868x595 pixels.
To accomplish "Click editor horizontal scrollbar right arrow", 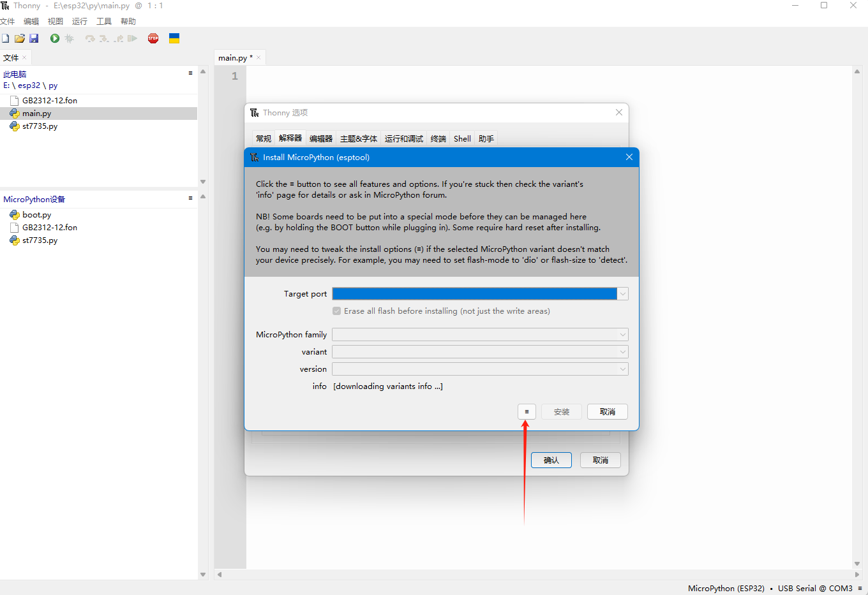I will [857, 574].
